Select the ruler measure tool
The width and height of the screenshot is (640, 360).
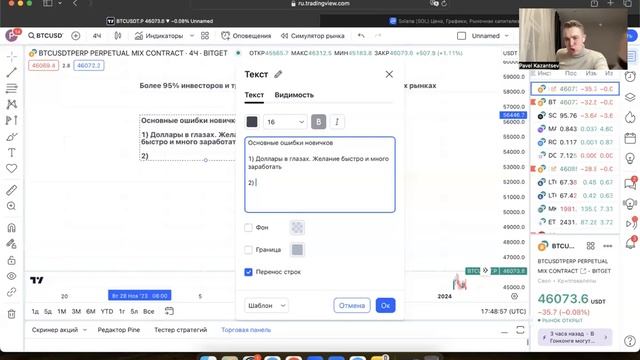point(11,190)
